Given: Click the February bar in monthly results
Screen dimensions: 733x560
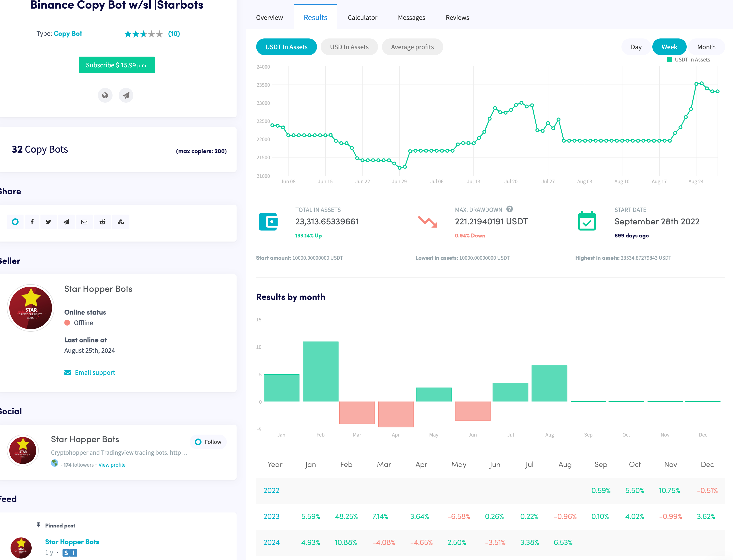Looking at the screenshot, I should point(320,372).
